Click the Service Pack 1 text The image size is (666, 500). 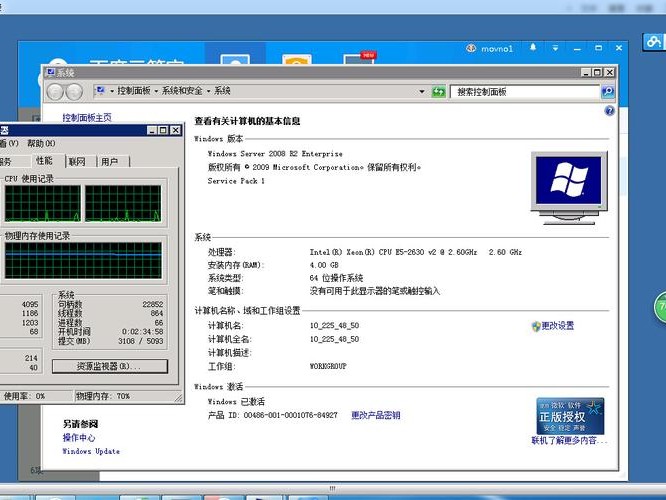pos(236,181)
